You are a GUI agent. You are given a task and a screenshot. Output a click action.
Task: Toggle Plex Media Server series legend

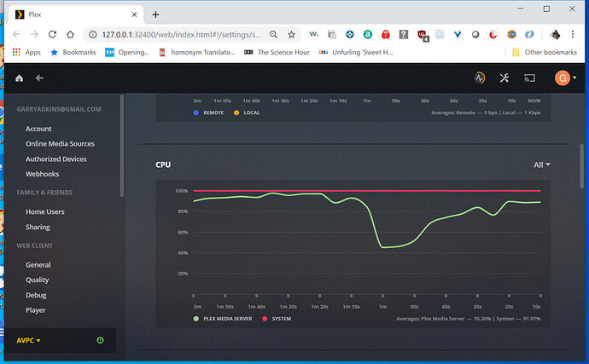click(x=223, y=319)
